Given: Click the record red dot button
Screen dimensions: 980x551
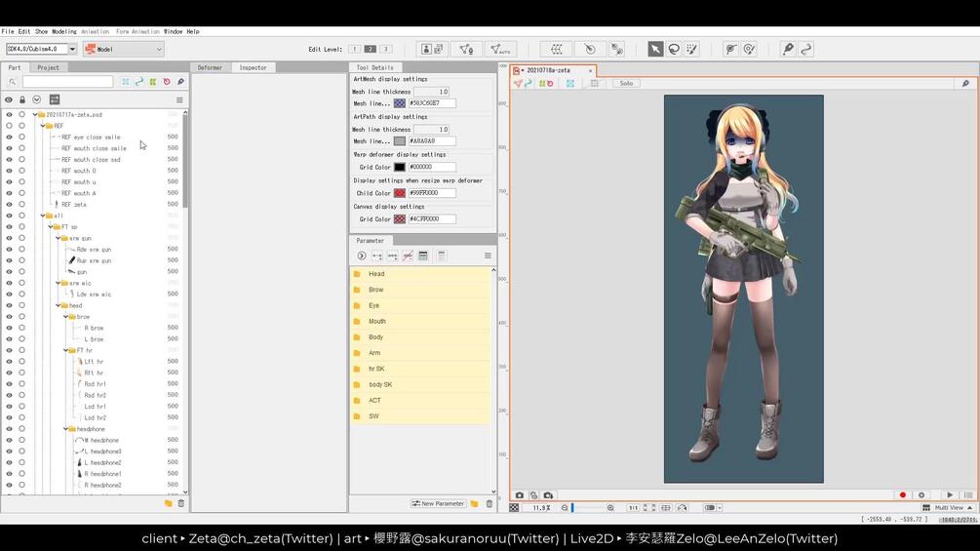Looking at the screenshot, I should (x=903, y=494).
